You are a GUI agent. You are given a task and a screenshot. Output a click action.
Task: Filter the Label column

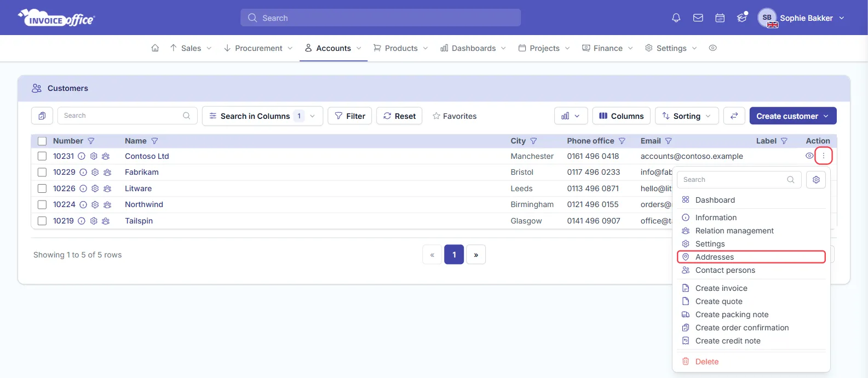(x=784, y=141)
